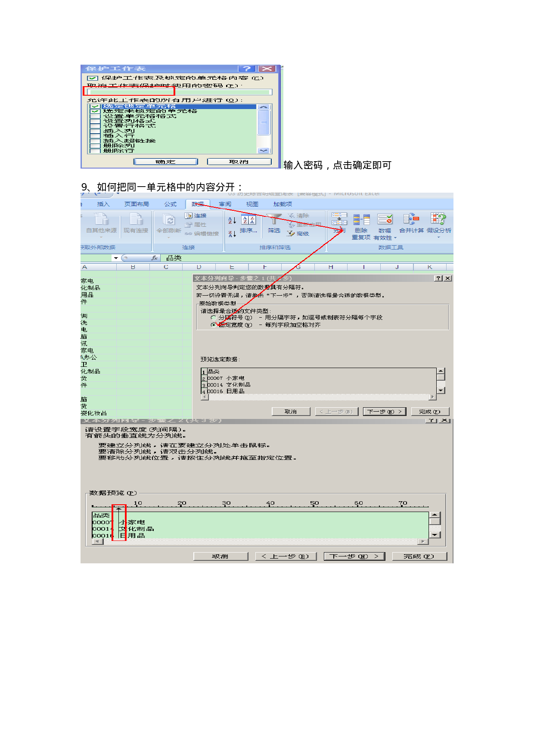Click 完成 in wizard step 2

tap(419, 556)
